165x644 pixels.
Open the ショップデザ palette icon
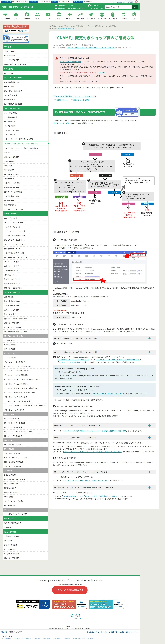91,16
